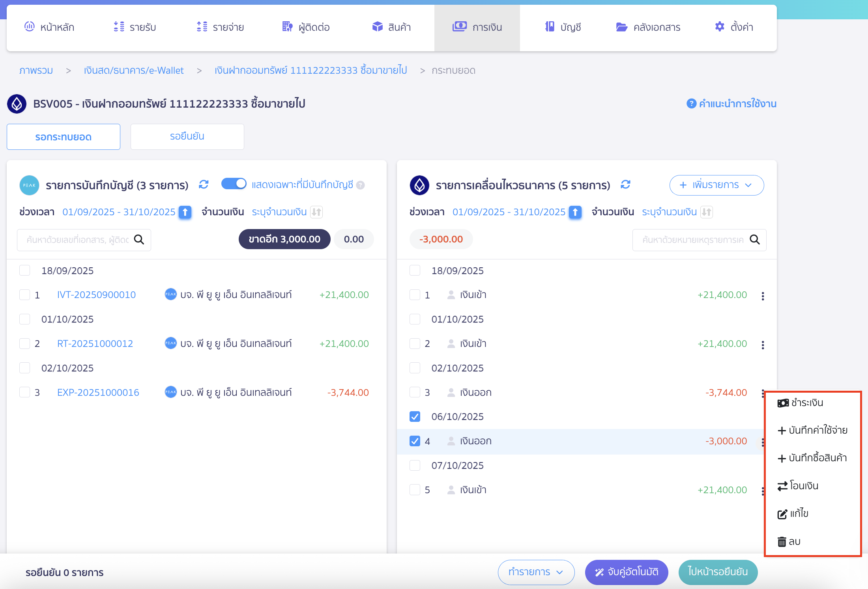Switch to the รอยืนยัน tab

coord(187,136)
